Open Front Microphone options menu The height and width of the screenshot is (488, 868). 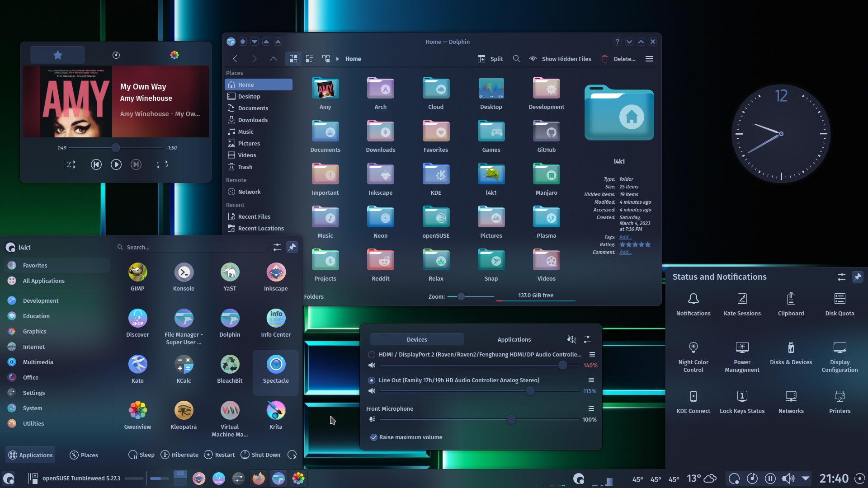coord(591,408)
